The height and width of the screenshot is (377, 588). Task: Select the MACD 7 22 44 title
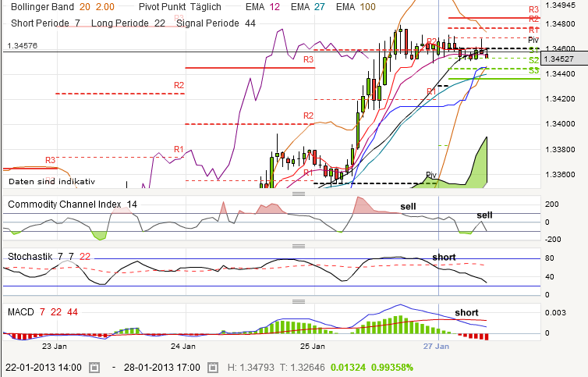(x=43, y=312)
